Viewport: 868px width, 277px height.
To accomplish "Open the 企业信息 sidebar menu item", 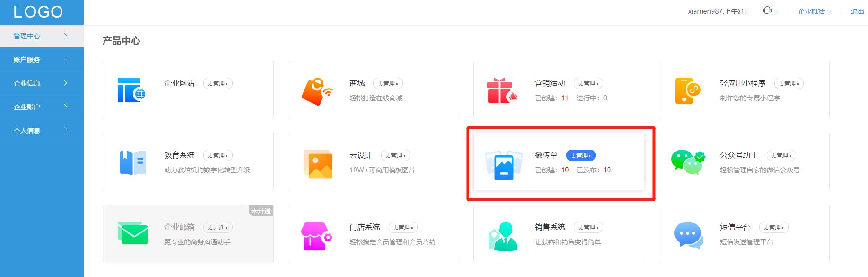I will pyautogui.click(x=42, y=83).
